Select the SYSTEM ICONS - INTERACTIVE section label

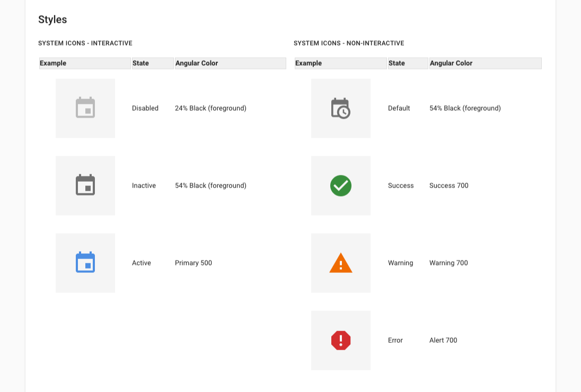(85, 43)
